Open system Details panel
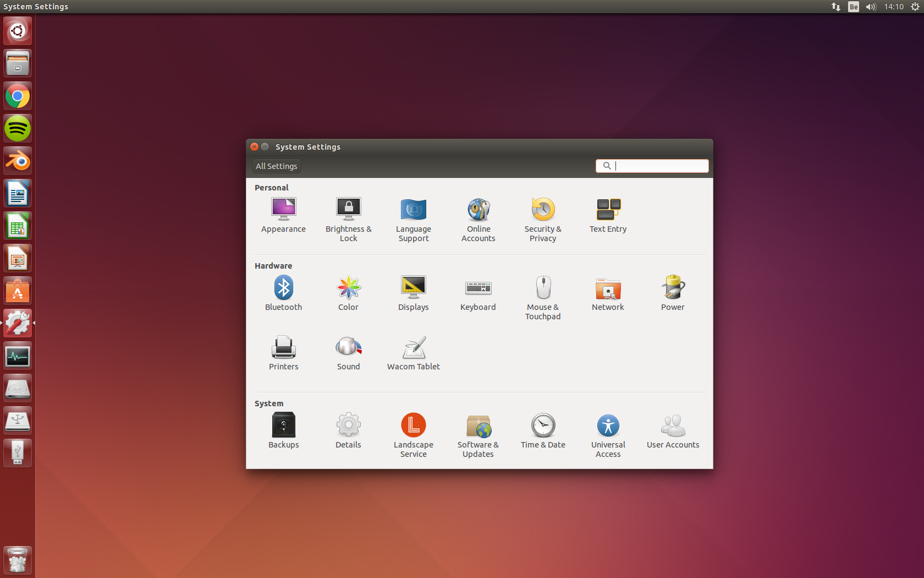The image size is (924, 578). point(348,431)
